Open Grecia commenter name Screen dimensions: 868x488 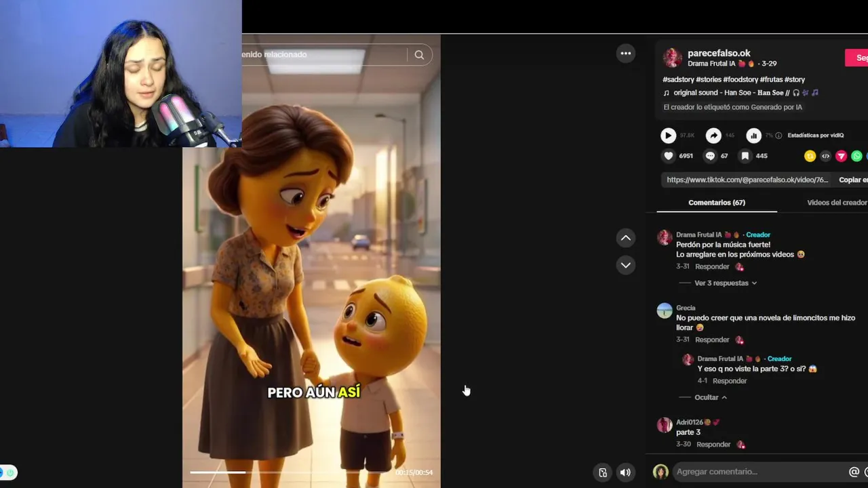(686, 308)
